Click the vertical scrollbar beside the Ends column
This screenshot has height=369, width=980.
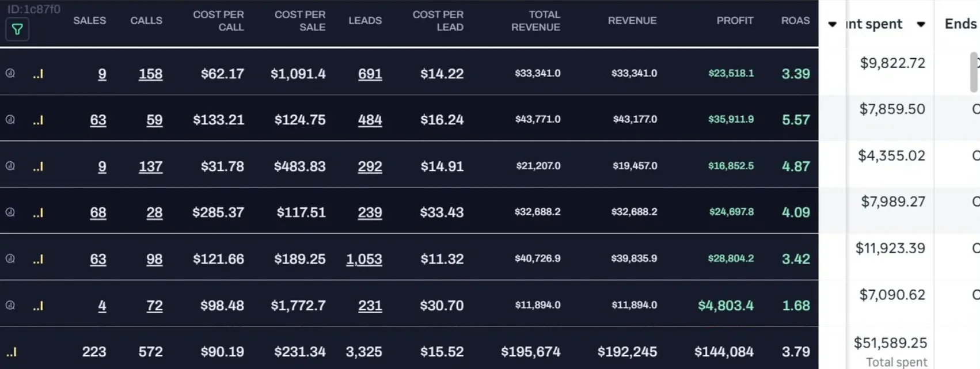point(974,72)
